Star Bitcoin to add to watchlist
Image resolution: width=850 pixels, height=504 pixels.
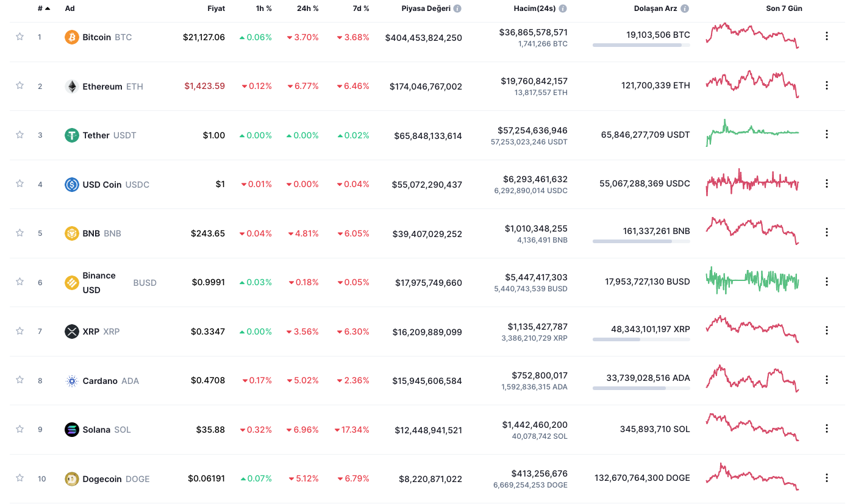click(x=20, y=37)
